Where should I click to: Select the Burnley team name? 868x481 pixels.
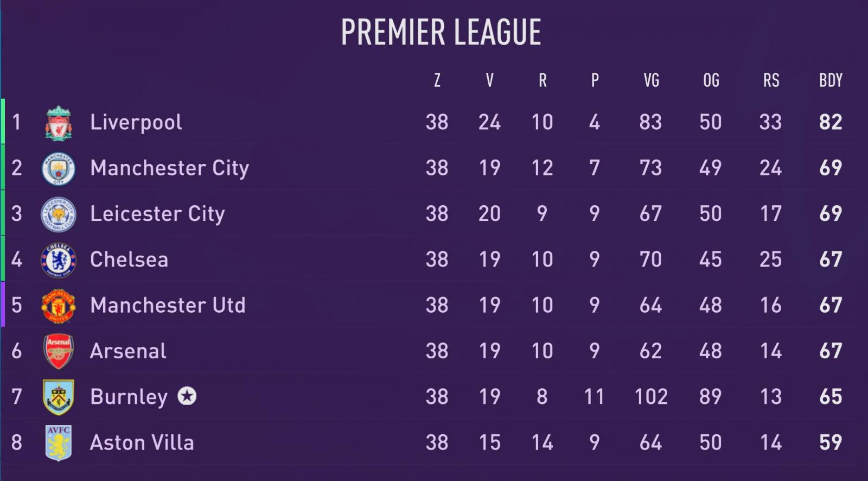tap(129, 397)
